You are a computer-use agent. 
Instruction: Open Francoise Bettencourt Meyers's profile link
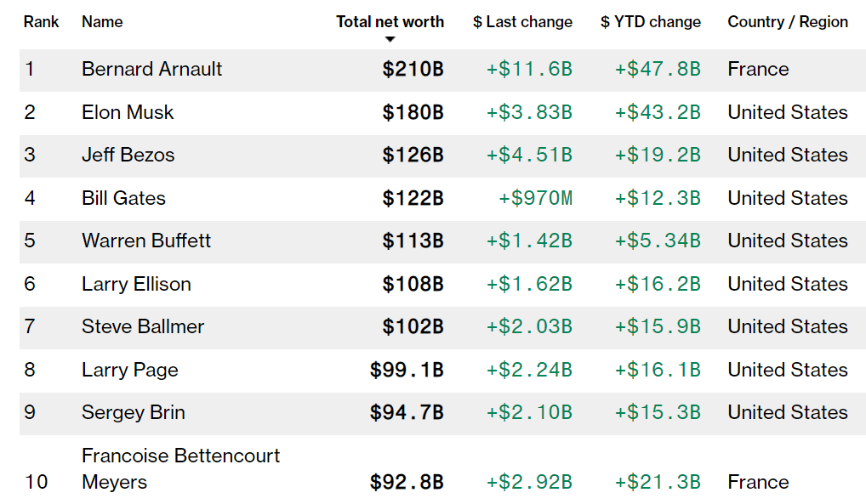click(181, 468)
